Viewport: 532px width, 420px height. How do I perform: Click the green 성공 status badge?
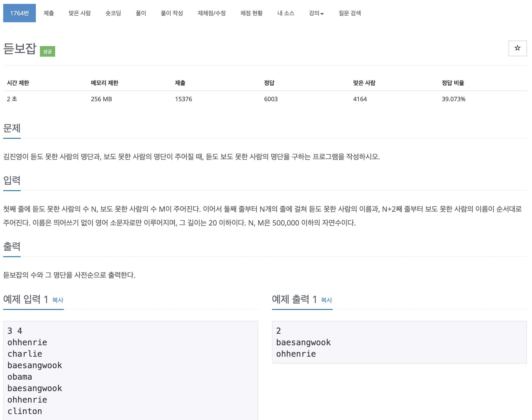tap(48, 51)
